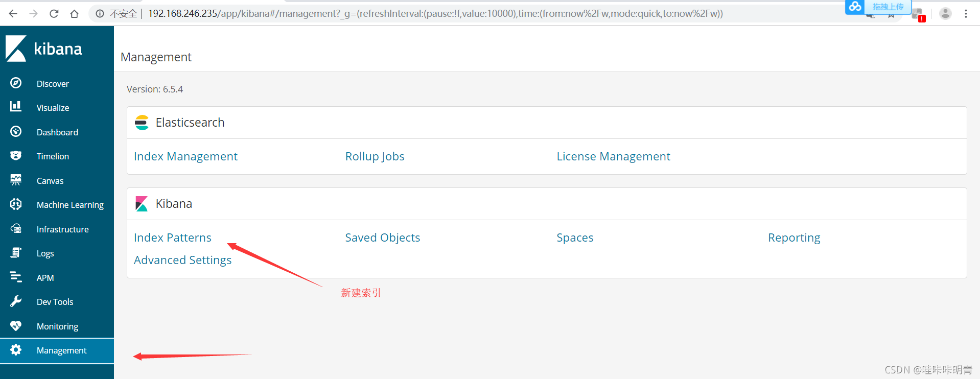
Task: Open the Monitoring heartbeat icon
Action: pos(16,325)
